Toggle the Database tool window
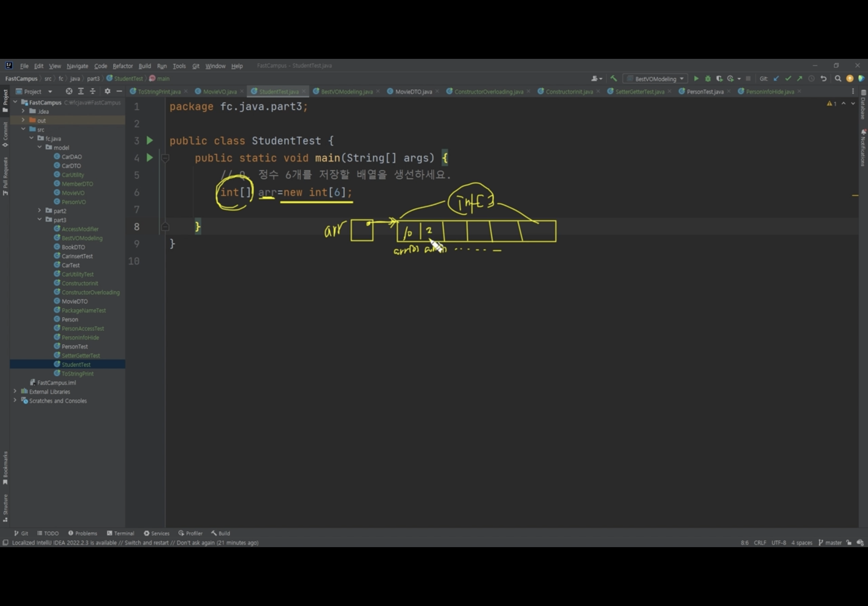868x606 pixels. tap(864, 104)
